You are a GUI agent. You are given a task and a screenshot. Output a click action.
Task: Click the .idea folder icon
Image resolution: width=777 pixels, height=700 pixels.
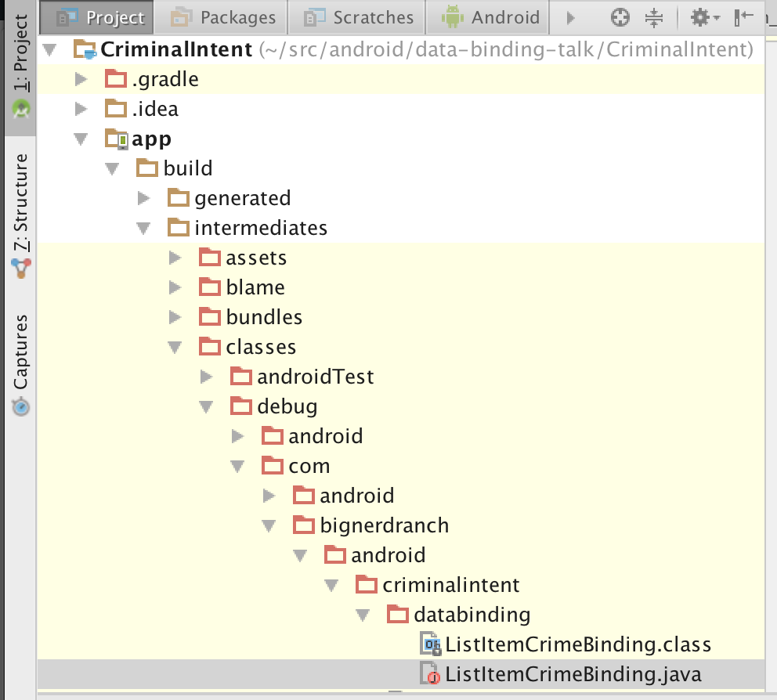pyautogui.click(x=116, y=109)
